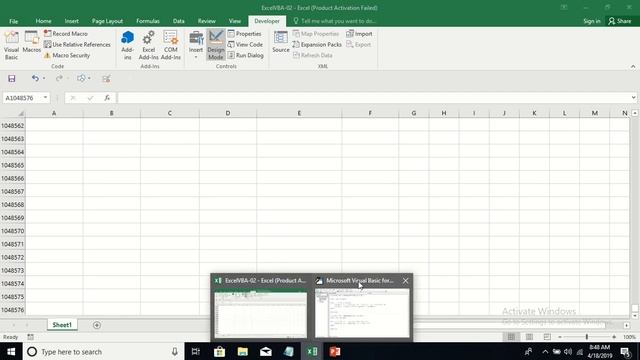
Task: Click Sign in
Action: click(x=591, y=21)
